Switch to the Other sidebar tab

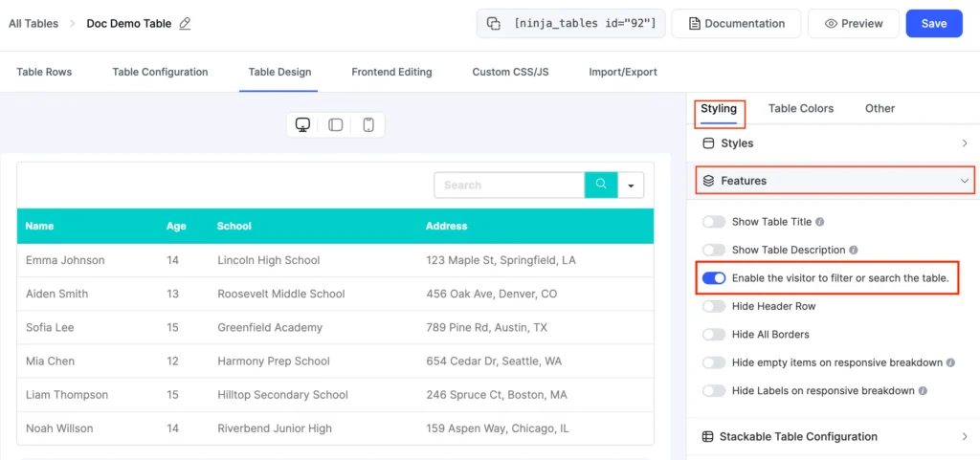coord(880,108)
